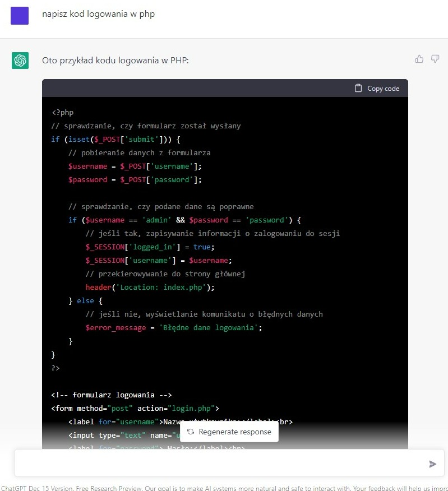Click the '<!-- formularz logowania -->' comment
Screen dimensions: 448x491
coord(112,395)
